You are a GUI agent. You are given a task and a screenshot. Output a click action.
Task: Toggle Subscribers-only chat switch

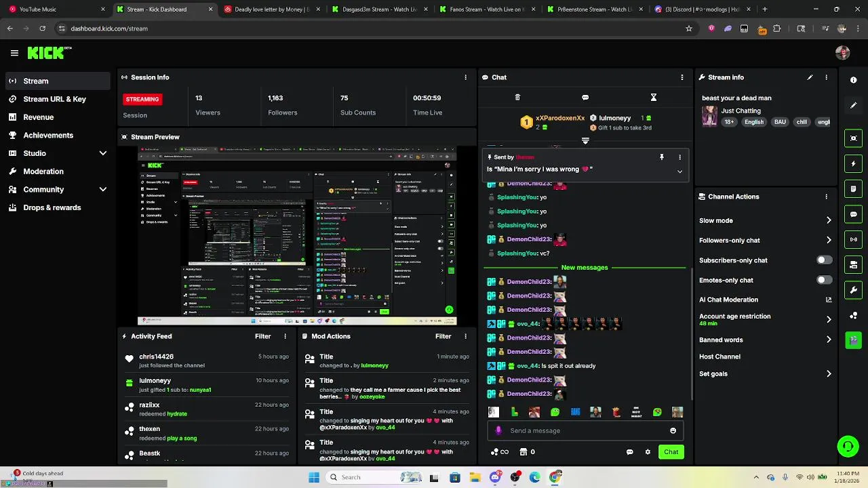coord(824,260)
